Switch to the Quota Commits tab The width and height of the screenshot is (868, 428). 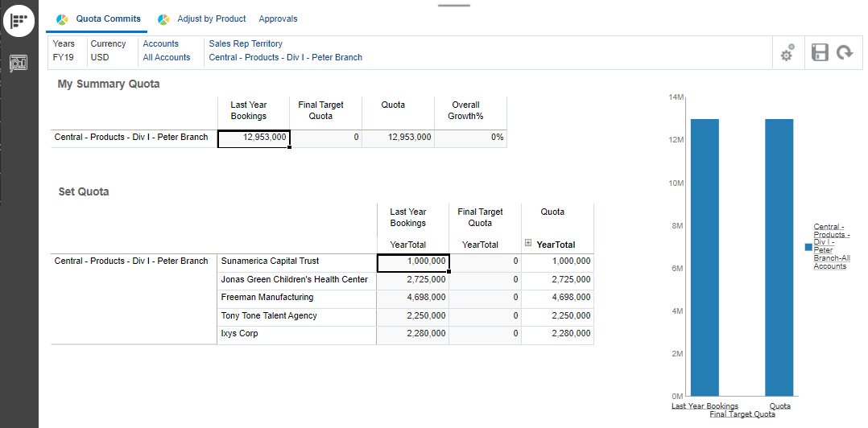(109, 19)
